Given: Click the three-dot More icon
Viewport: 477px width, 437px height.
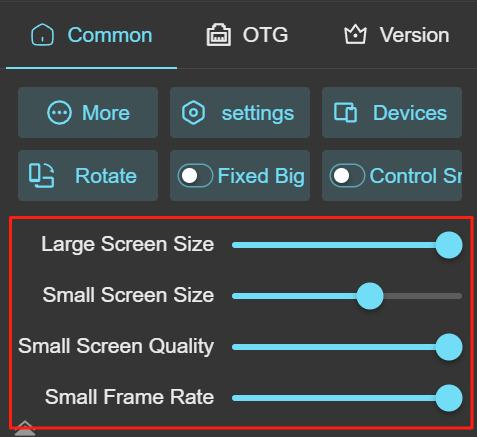Looking at the screenshot, I should click(59, 113).
